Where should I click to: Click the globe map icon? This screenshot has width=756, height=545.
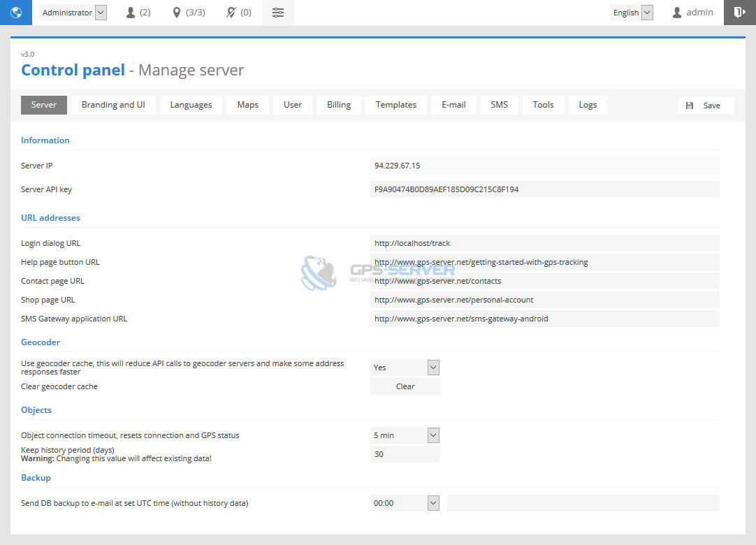click(x=15, y=13)
